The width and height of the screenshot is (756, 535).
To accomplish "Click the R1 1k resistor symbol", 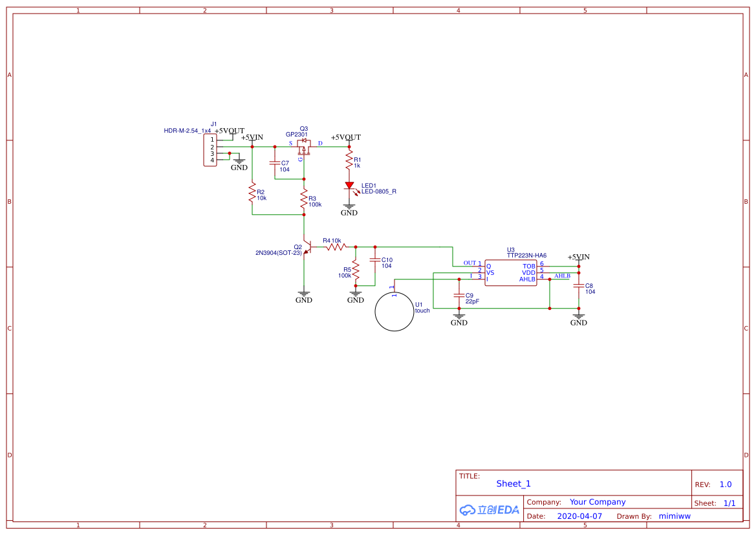I will coord(349,160).
